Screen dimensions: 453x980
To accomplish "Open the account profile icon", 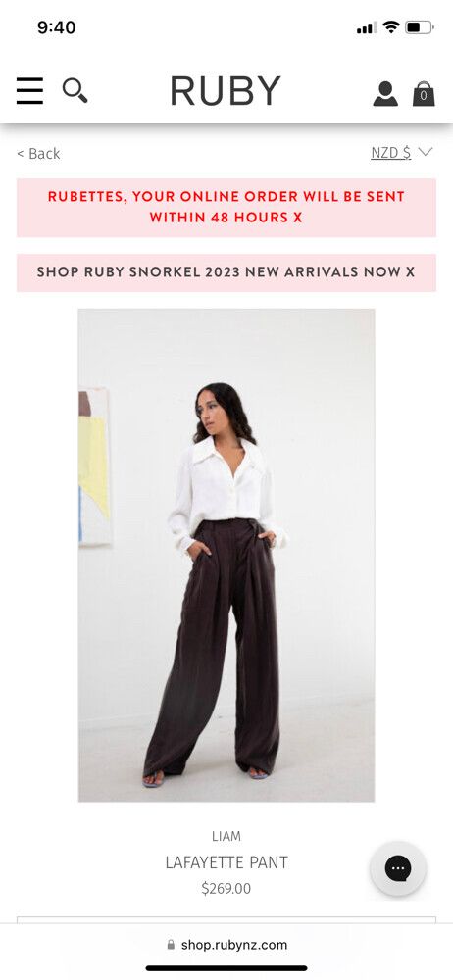I will 385,94.
